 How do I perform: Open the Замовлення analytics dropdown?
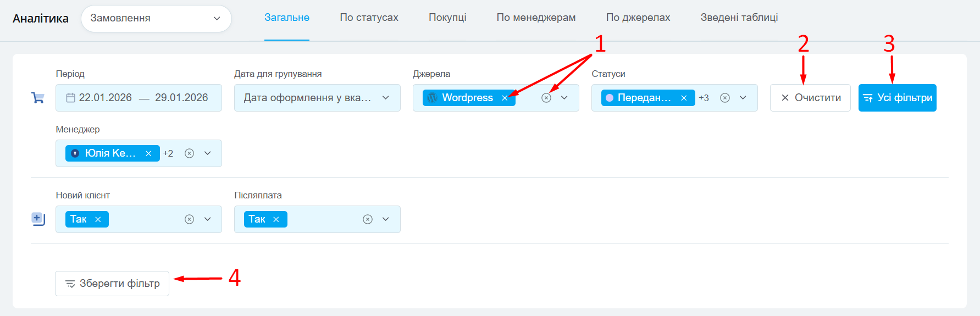pos(156,19)
